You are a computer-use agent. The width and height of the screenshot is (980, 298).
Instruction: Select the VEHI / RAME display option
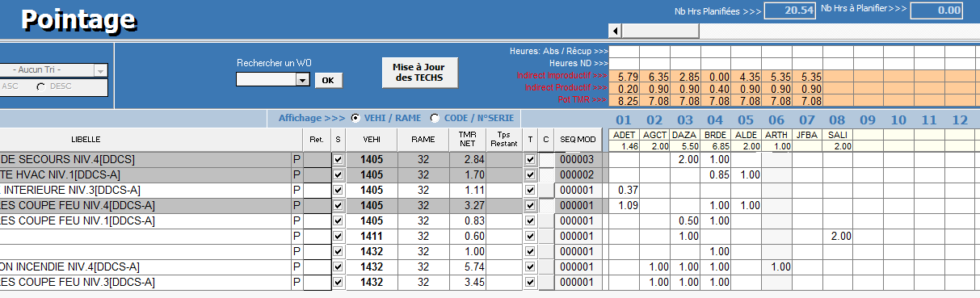(355, 118)
